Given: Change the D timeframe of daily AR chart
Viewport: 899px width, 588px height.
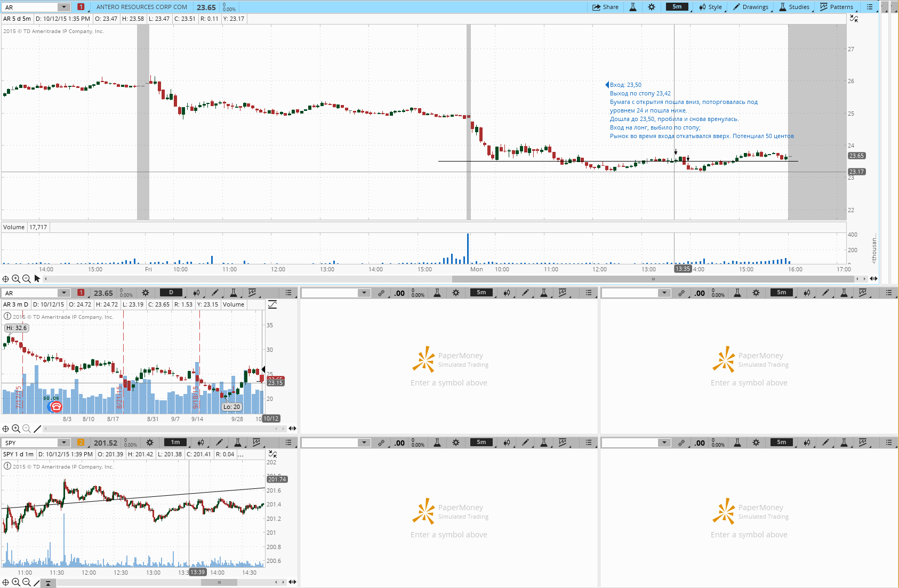Looking at the screenshot, I should (x=171, y=292).
